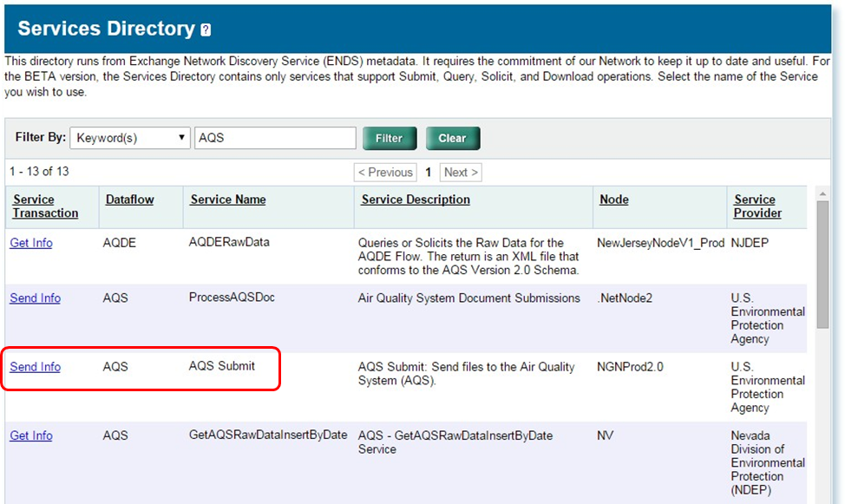Click the Filter button
845x504 pixels.
coord(389,137)
